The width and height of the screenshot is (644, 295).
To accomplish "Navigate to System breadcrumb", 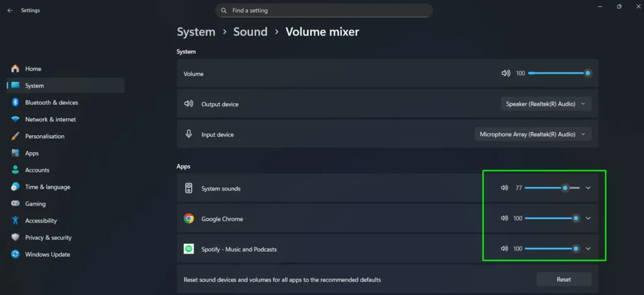I will click(196, 31).
